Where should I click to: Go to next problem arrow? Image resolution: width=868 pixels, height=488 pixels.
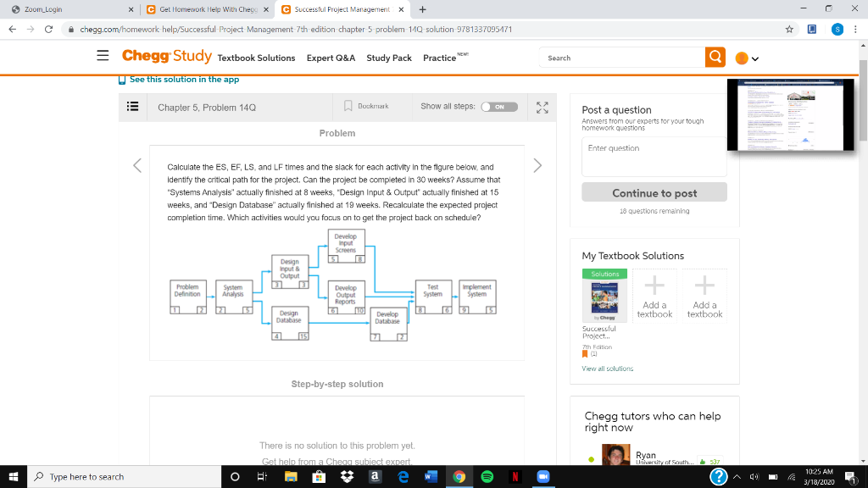coord(537,165)
